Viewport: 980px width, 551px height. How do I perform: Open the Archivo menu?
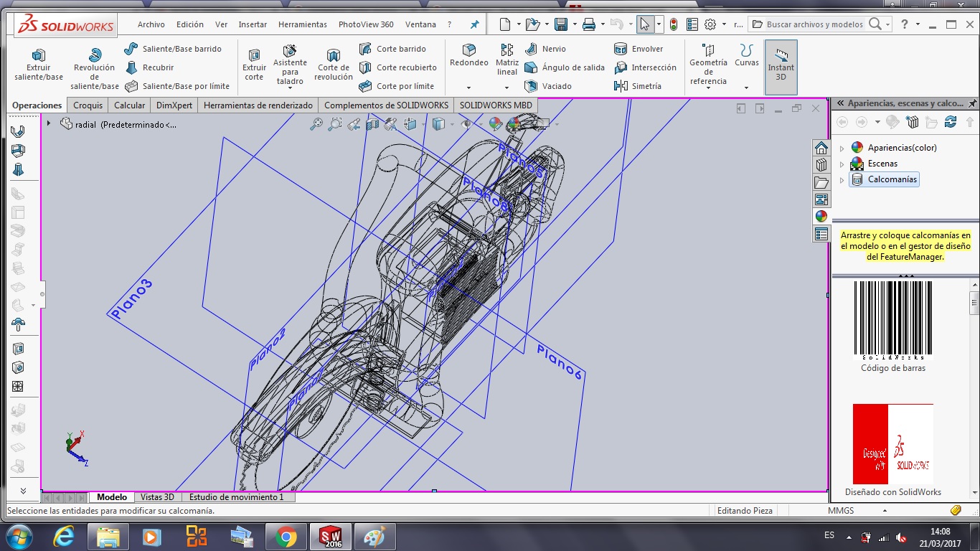pyautogui.click(x=151, y=24)
